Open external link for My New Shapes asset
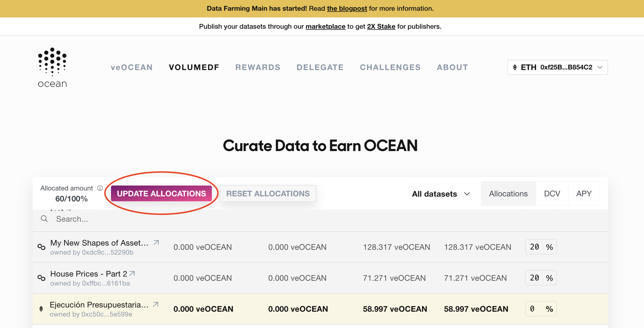This screenshot has width=644, height=328. click(156, 242)
